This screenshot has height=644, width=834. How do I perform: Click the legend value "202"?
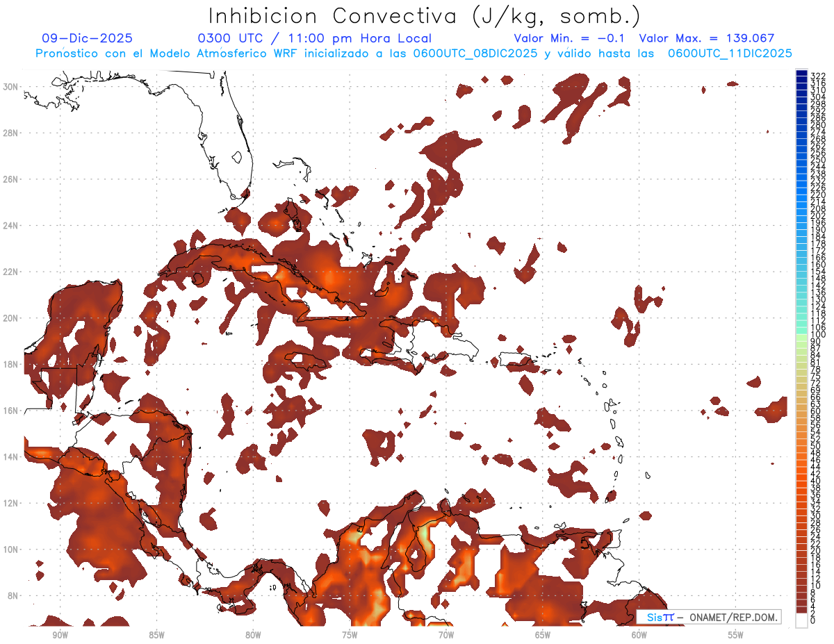[x=818, y=216]
